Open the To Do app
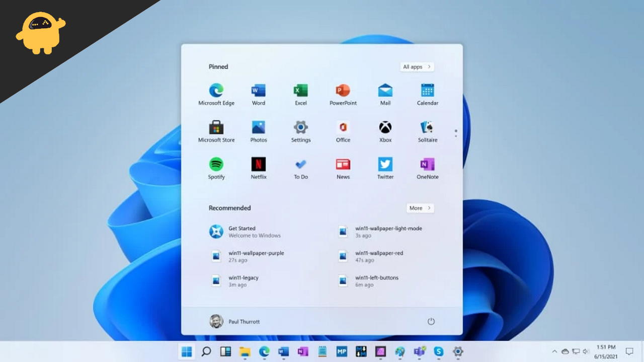644x362 pixels. (301, 168)
